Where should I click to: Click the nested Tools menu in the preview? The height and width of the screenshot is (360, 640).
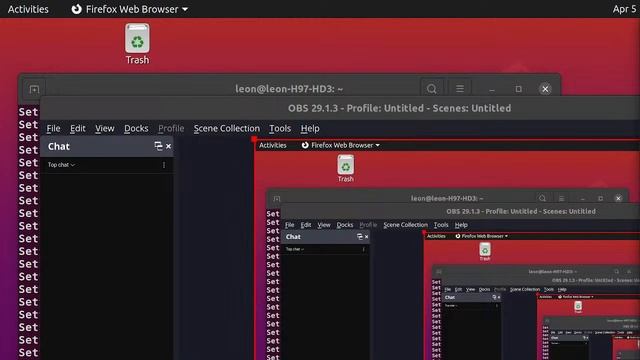tap(441, 225)
